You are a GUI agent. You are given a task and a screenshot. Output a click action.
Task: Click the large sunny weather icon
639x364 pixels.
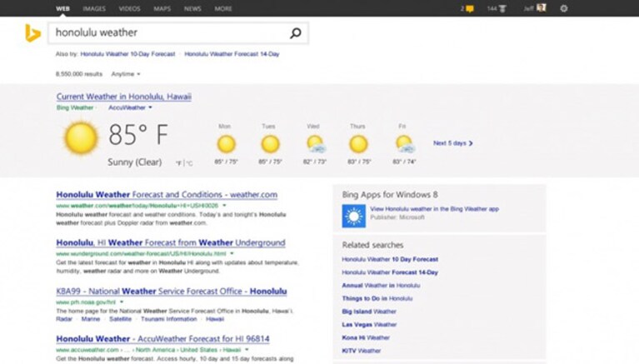click(81, 137)
